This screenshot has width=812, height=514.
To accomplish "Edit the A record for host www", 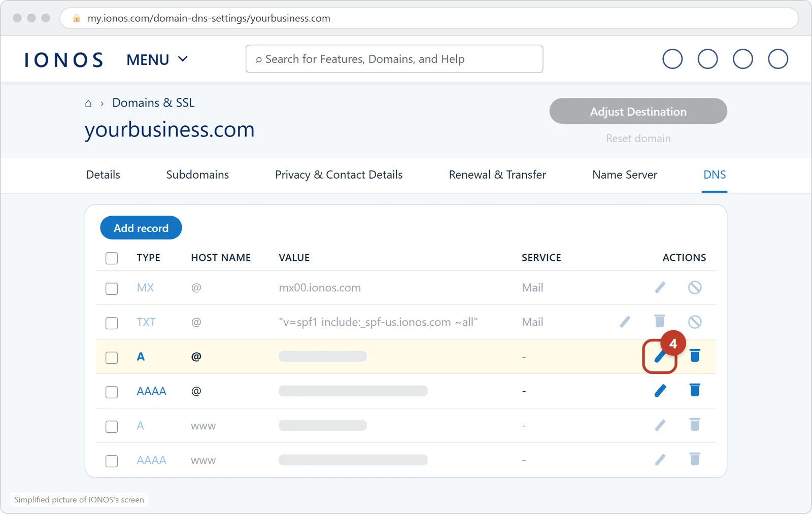I will (660, 425).
